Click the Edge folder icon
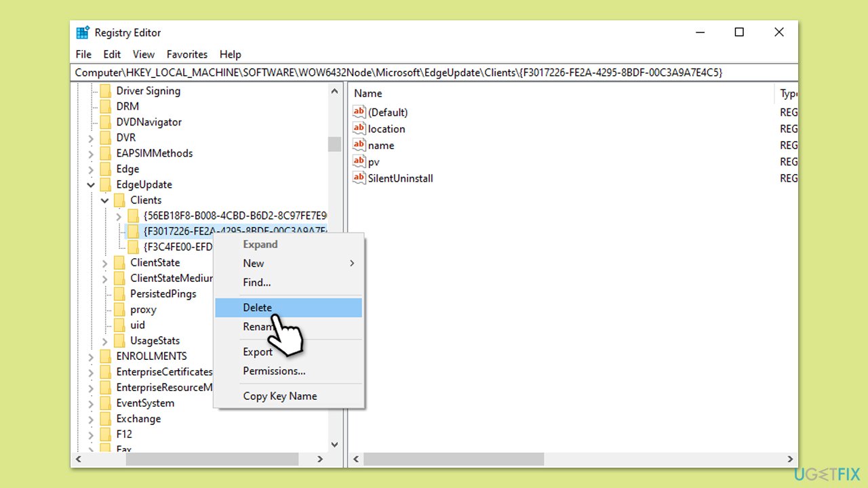The width and height of the screenshot is (868, 488). pos(105,169)
